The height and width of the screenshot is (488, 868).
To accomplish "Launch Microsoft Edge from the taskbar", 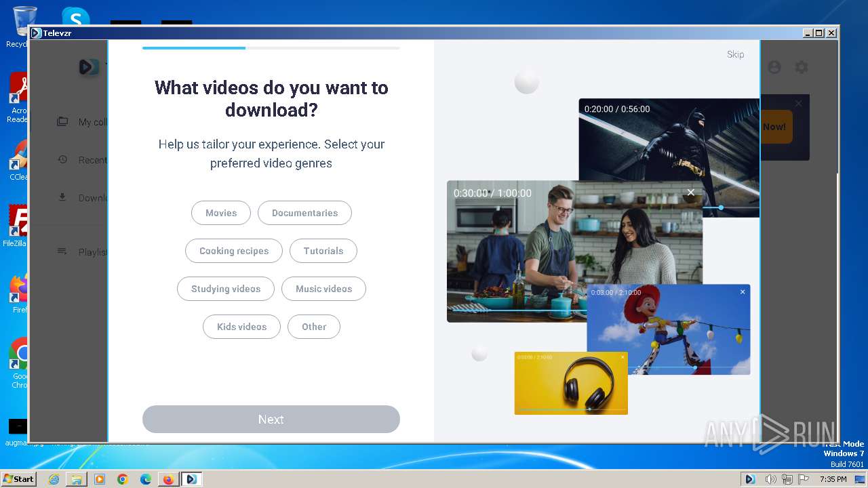I will [x=146, y=479].
